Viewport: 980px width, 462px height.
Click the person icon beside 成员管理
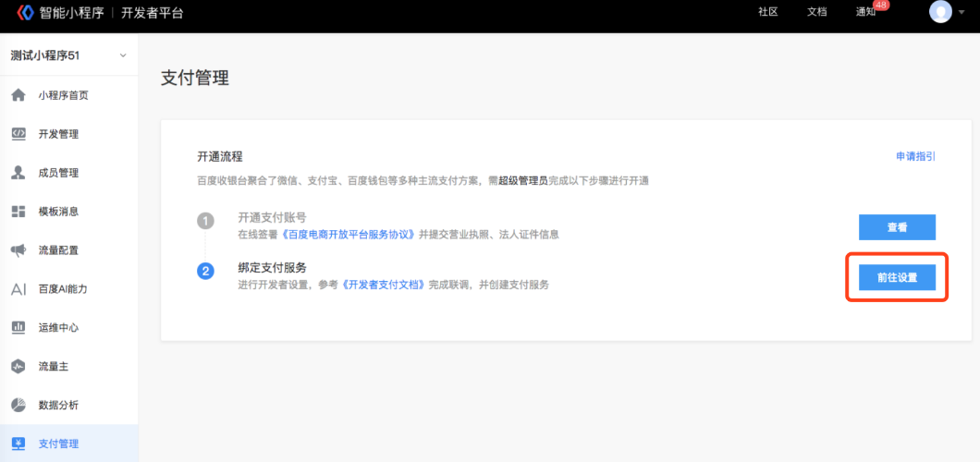[18, 173]
